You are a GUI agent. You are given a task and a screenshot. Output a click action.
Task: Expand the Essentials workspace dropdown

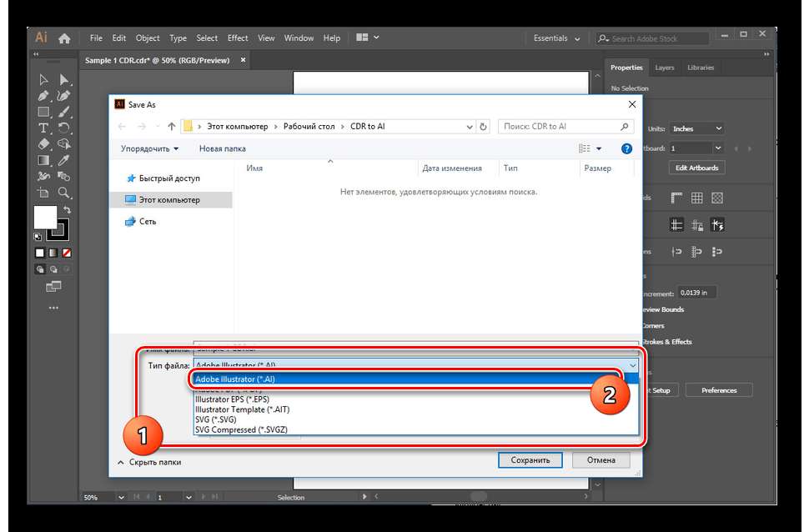click(x=558, y=38)
